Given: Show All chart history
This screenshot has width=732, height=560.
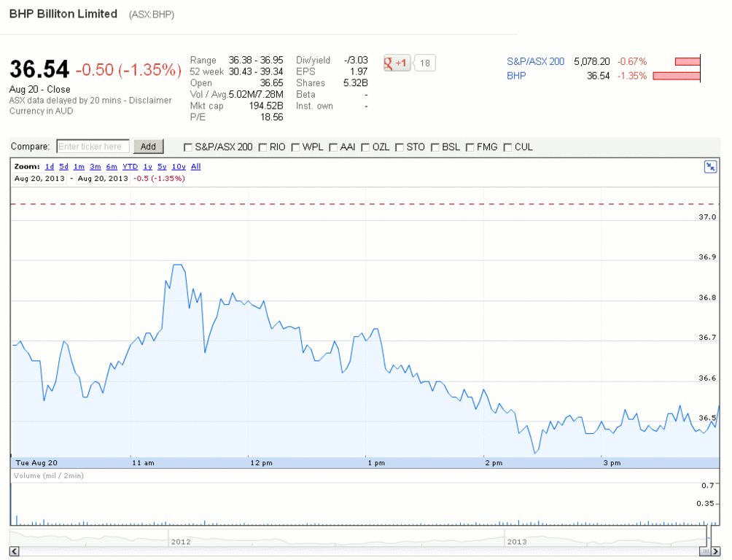Looking at the screenshot, I should pyautogui.click(x=196, y=167).
